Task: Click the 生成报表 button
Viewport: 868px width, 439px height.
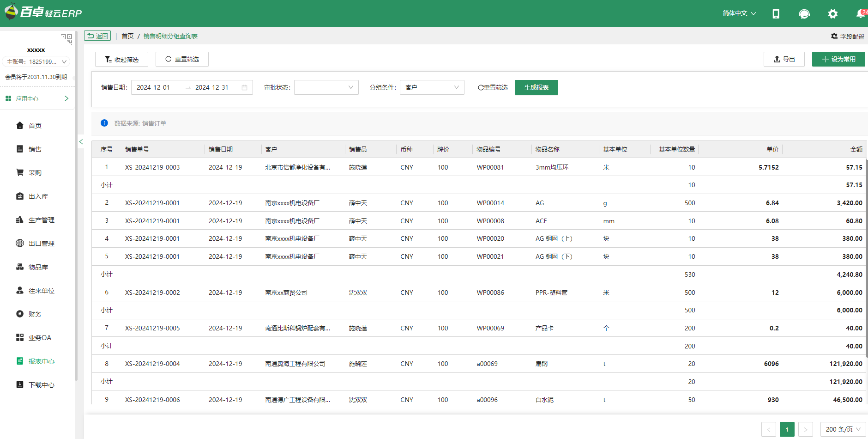Action: pos(536,87)
